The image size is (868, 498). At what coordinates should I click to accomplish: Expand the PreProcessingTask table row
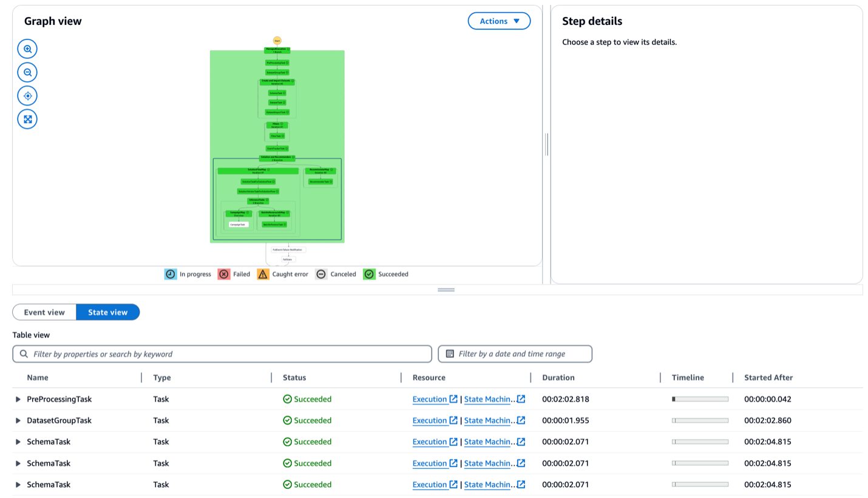pos(18,399)
